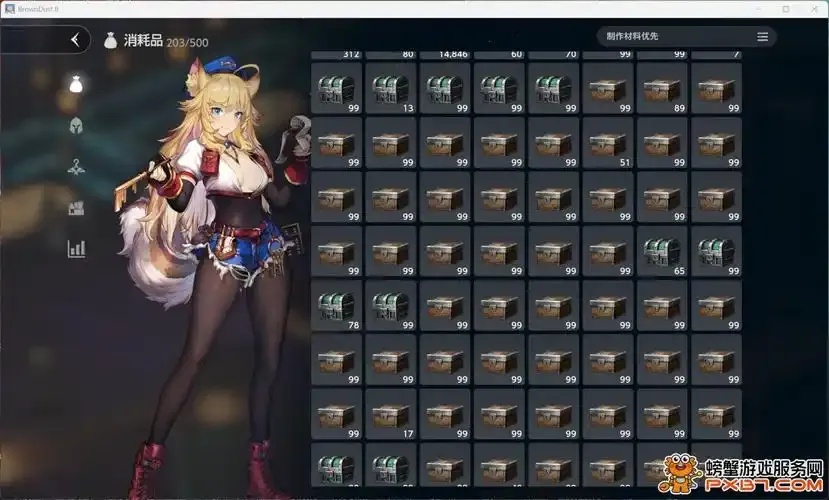The width and height of the screenshot is (829, 500).
Task: Click the bag icon beside 消耗品 title
Action: 110,40
